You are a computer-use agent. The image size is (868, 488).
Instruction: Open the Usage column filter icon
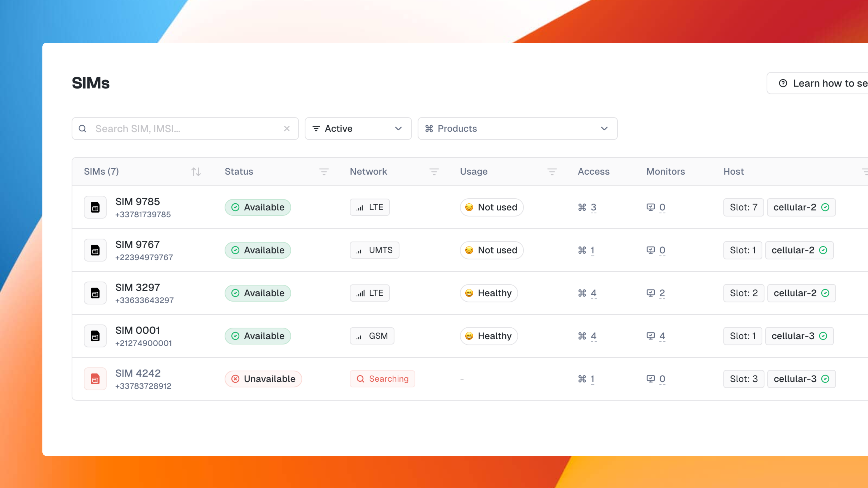(x=552, y=172)
